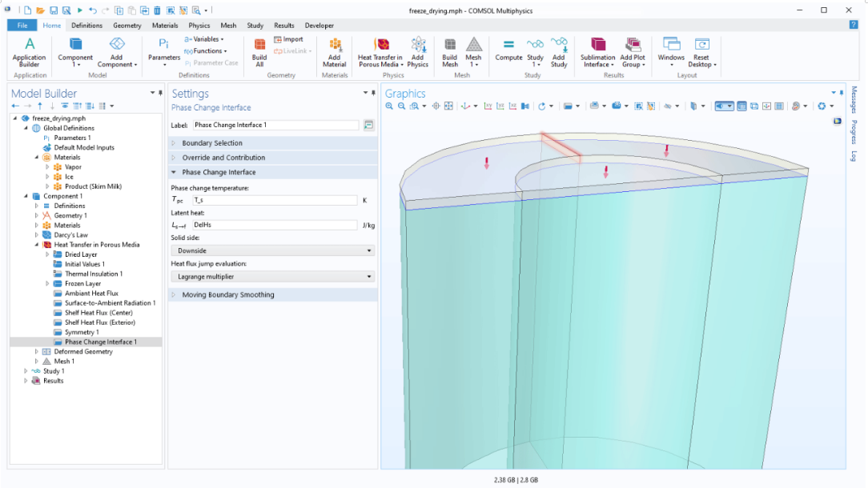
Task: Click the Add Plot Group button
Action: pyautogui.click(x=632, y=53)
